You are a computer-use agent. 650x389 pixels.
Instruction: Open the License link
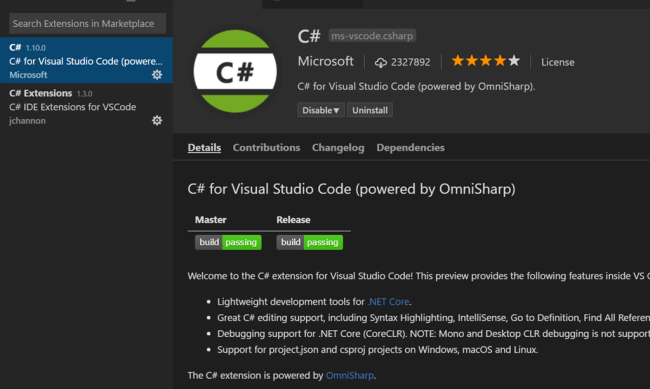click(x=558, y=62)
